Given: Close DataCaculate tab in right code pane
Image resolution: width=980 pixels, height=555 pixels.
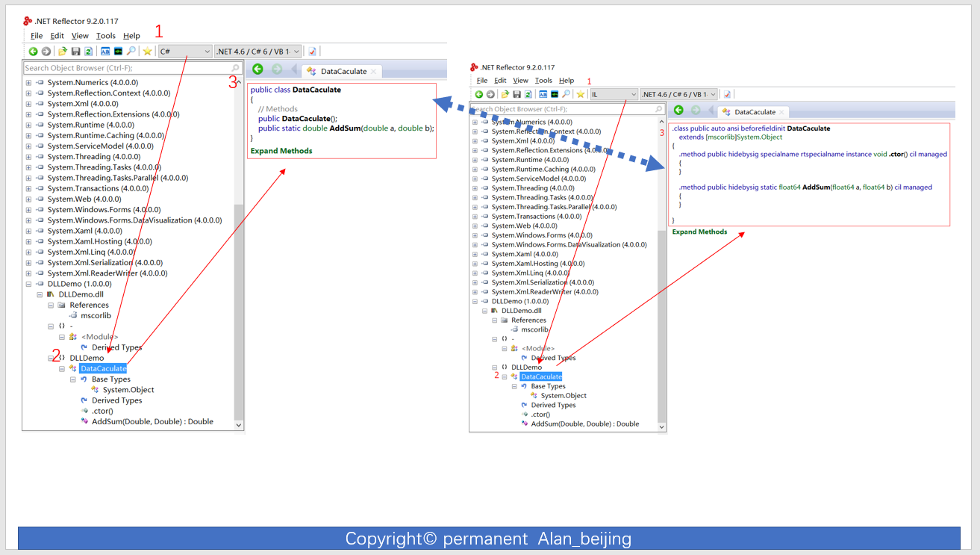Looking at the screenshot, I should pos(781,112).
